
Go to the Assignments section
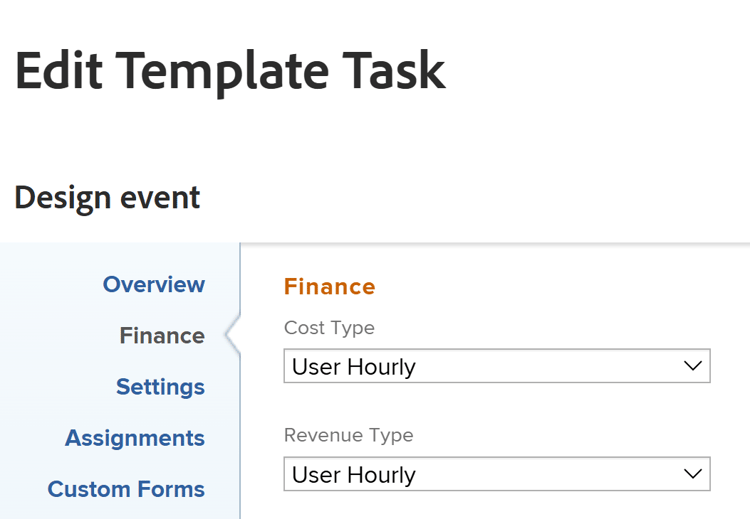coord(135,438)
